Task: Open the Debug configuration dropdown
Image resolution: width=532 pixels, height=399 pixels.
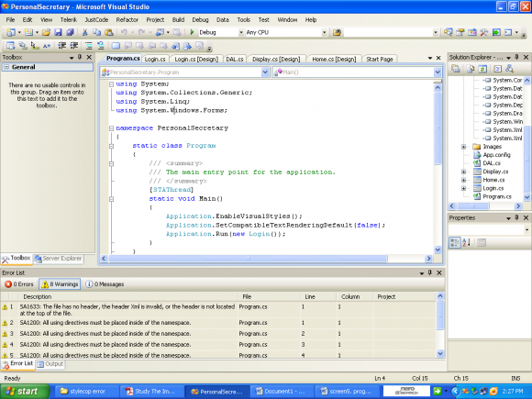Action: tap(240, 32)
